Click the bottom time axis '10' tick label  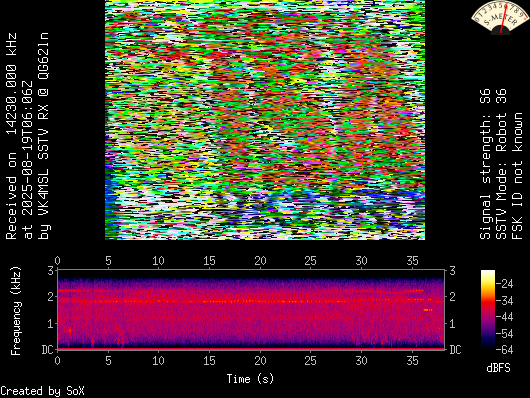click(x=159, y=360)
